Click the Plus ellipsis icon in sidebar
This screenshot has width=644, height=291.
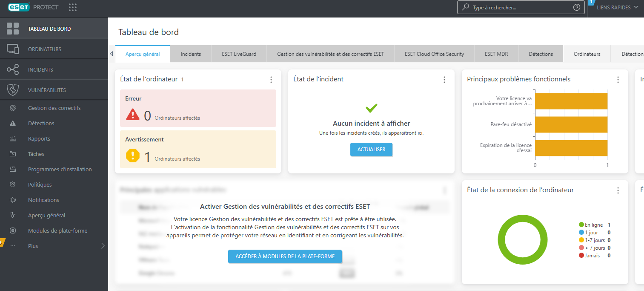(13, 246)
